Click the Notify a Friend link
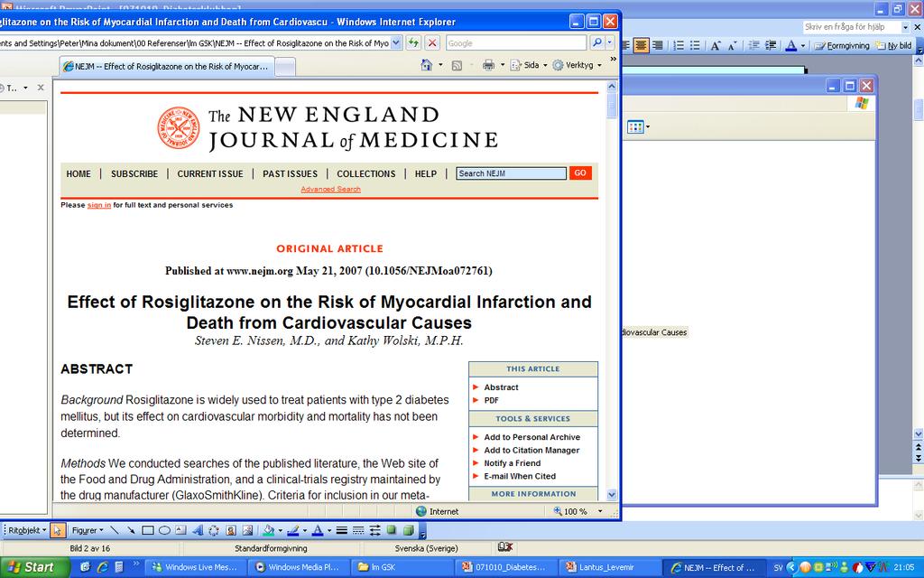 tap(513, 463)
